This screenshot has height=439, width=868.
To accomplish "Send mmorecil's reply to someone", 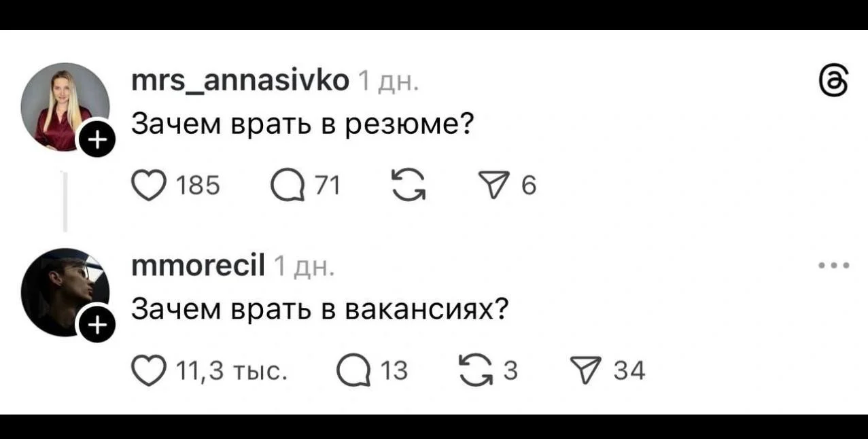I will click(585, 370).
